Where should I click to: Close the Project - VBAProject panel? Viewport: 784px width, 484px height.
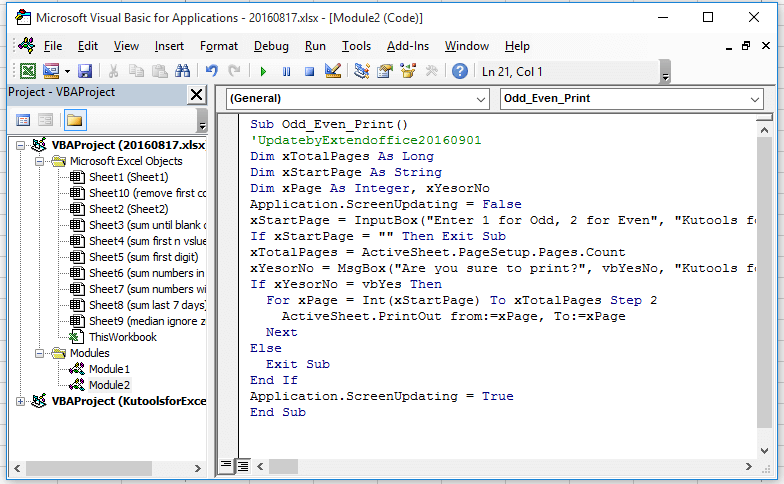(x=196, y=93)
